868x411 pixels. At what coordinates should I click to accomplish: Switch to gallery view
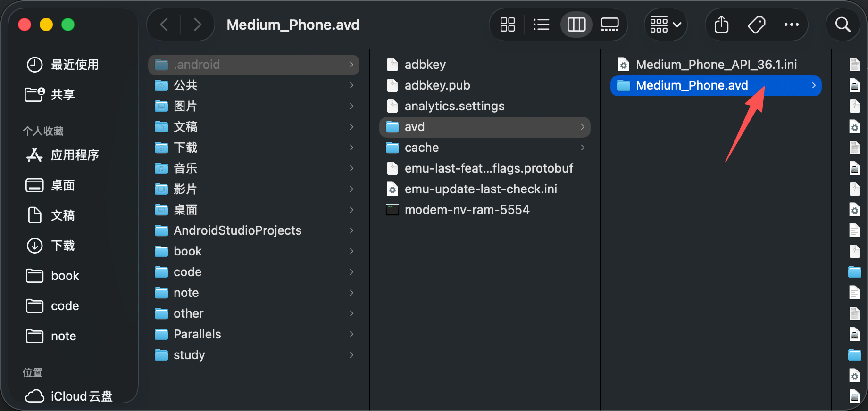609,25
